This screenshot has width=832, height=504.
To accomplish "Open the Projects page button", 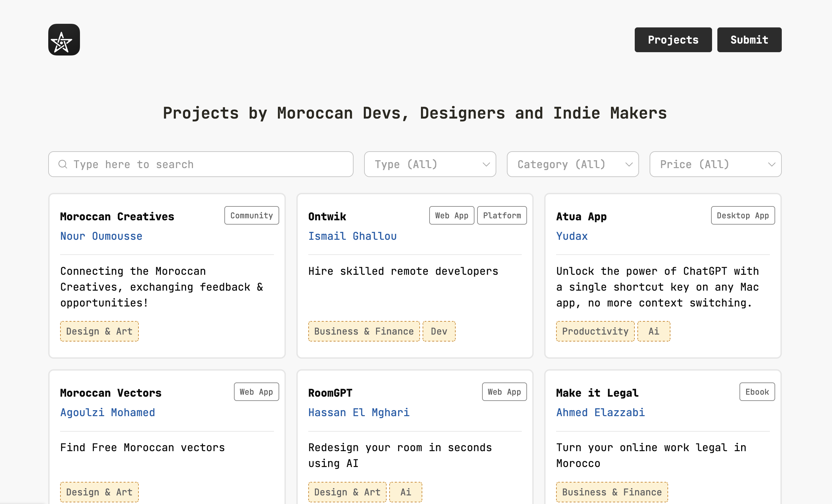I will [x=673, y=40].
